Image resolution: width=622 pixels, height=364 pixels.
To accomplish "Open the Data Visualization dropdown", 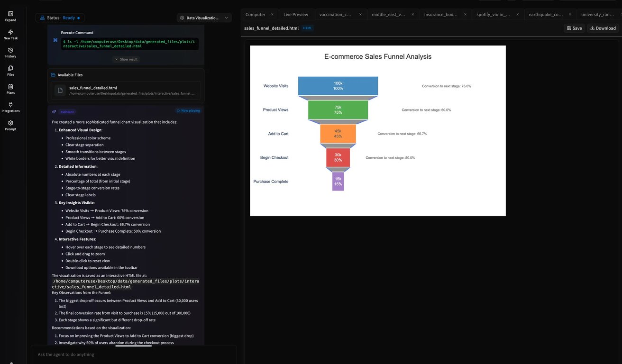I will tap(204, 18).
